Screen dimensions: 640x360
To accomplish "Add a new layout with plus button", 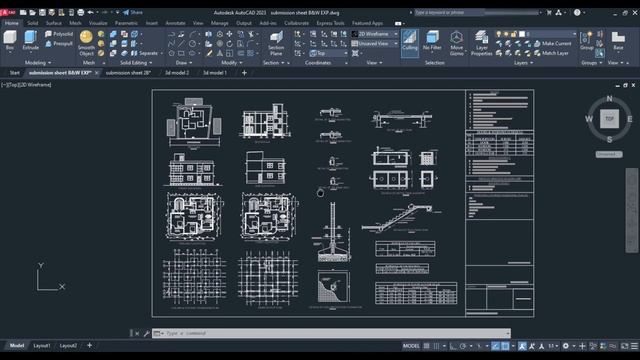I will click(89, 346).
